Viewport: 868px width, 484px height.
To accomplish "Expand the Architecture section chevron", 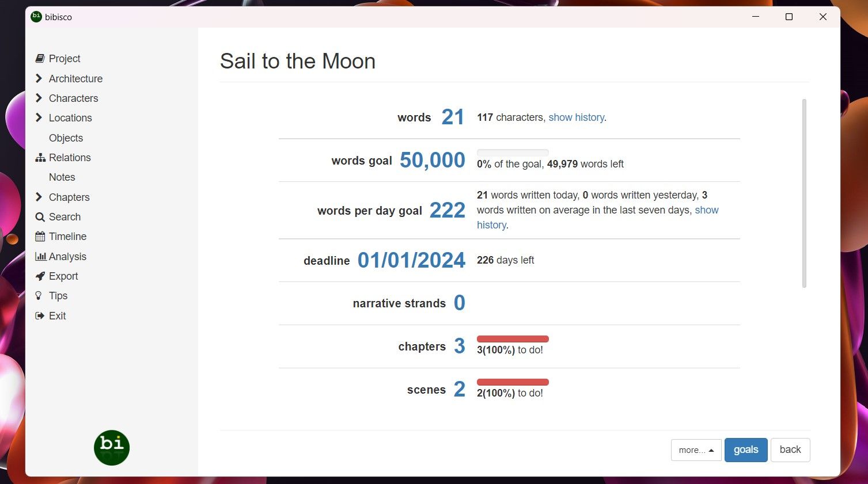I will point(39,78).
